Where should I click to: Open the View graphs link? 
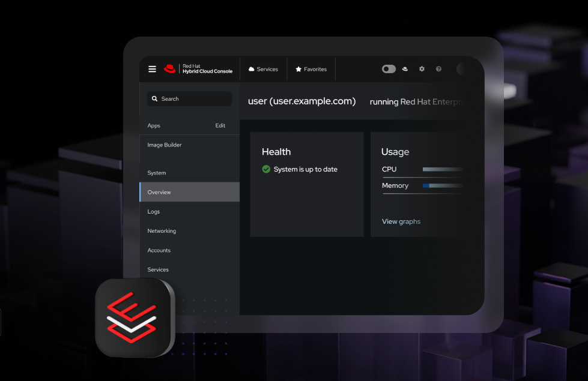point(401,221)
